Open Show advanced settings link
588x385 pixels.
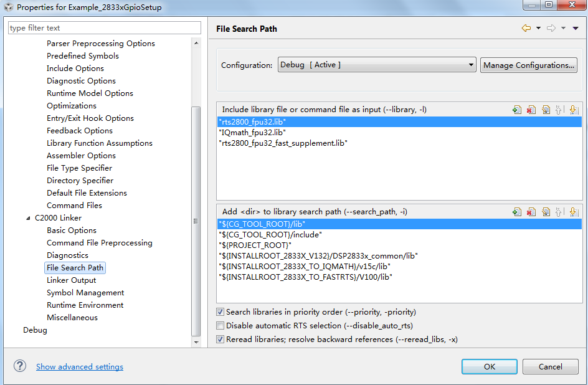point(80,367)
